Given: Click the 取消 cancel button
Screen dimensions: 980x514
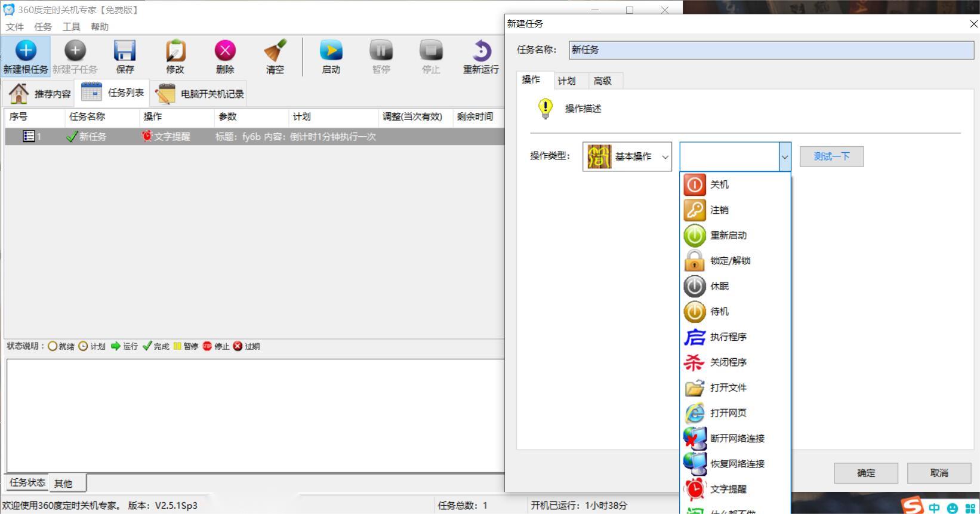Looking at the screenshot, I should tap(939, 473).
